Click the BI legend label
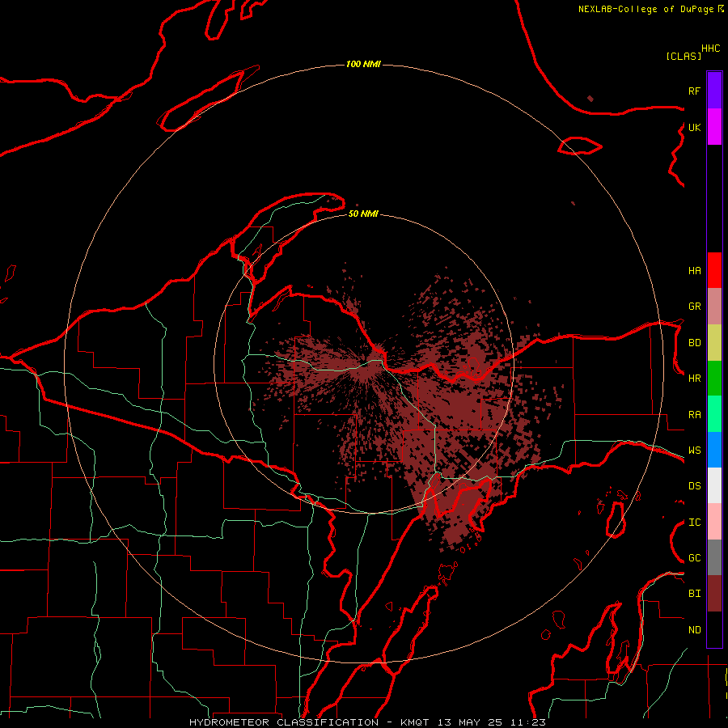 pyautogui.click(x=694, y=594)
